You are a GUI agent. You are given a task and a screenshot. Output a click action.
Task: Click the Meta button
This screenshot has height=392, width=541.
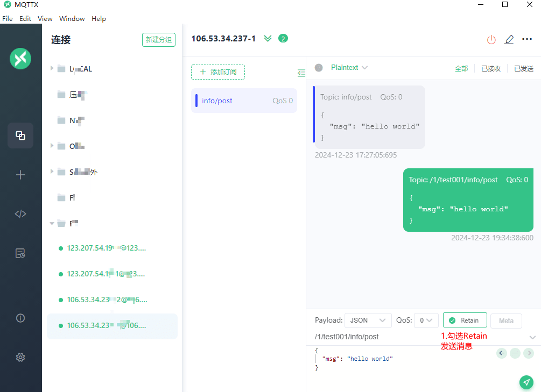coord(506,320)
